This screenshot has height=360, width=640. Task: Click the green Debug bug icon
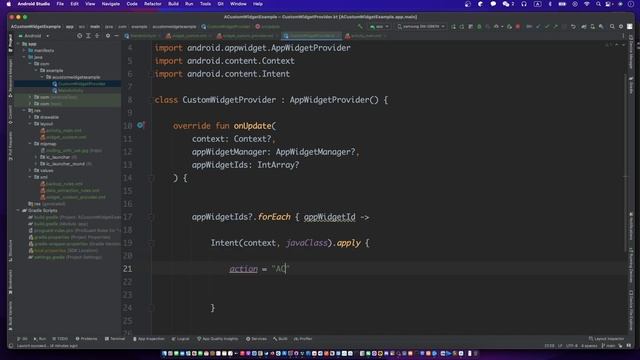(x=479, y=27)
